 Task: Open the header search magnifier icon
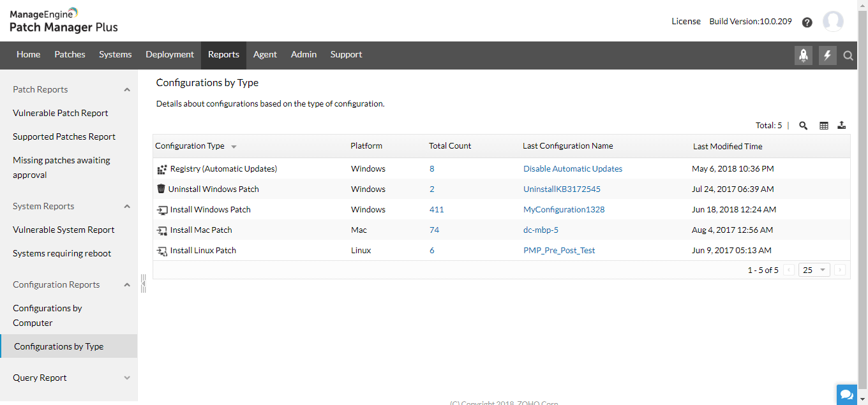pyautogui.click(x=848, y=55)
